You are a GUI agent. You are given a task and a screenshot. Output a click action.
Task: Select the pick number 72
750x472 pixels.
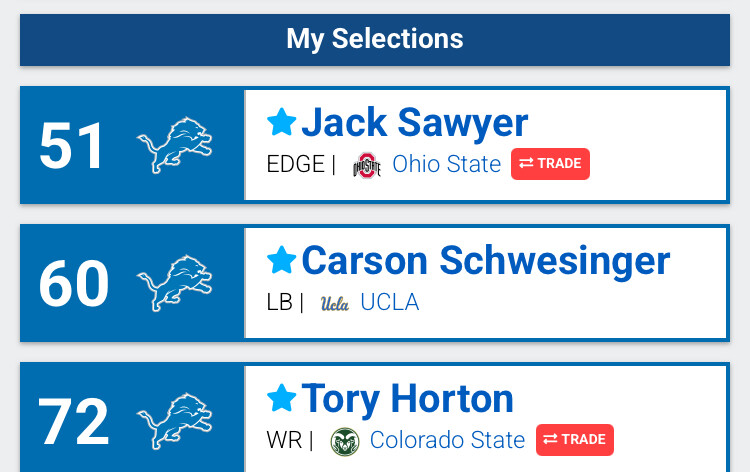coord(72,422)
